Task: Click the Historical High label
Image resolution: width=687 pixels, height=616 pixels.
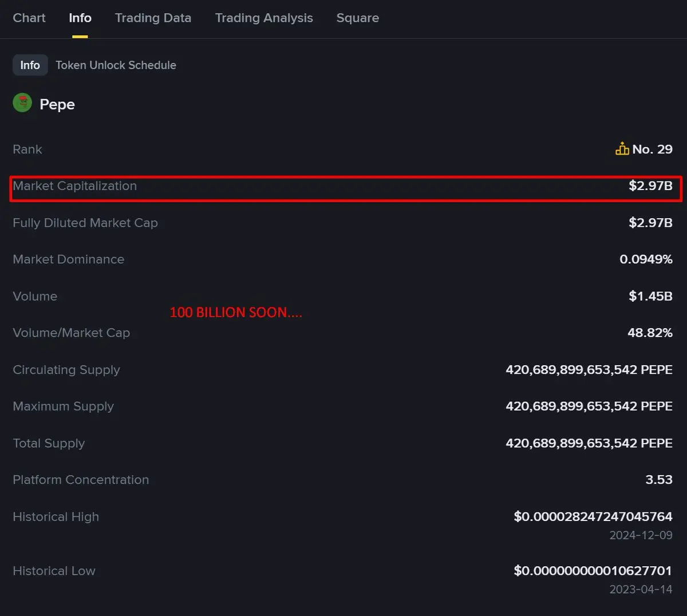Action: tap(56, 517)
